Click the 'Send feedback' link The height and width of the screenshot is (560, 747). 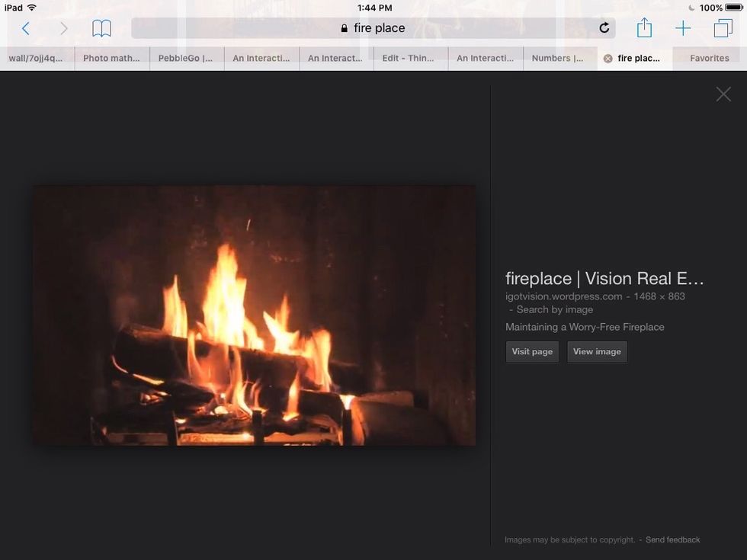point(673,539)
